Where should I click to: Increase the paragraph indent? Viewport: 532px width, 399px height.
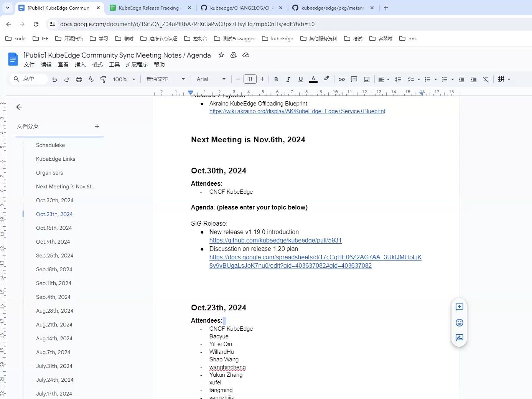pos(474,79)
